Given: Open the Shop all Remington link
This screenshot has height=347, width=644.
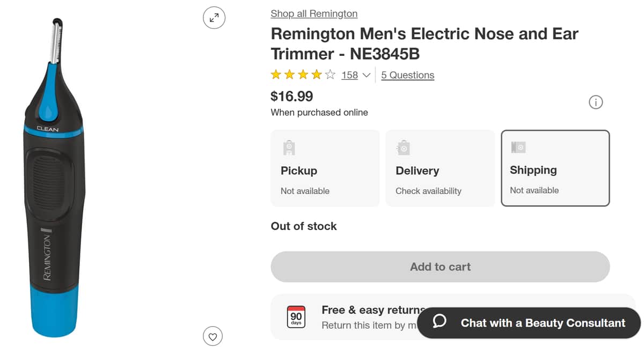Looking at the screenshot, I should coord(314,13).
